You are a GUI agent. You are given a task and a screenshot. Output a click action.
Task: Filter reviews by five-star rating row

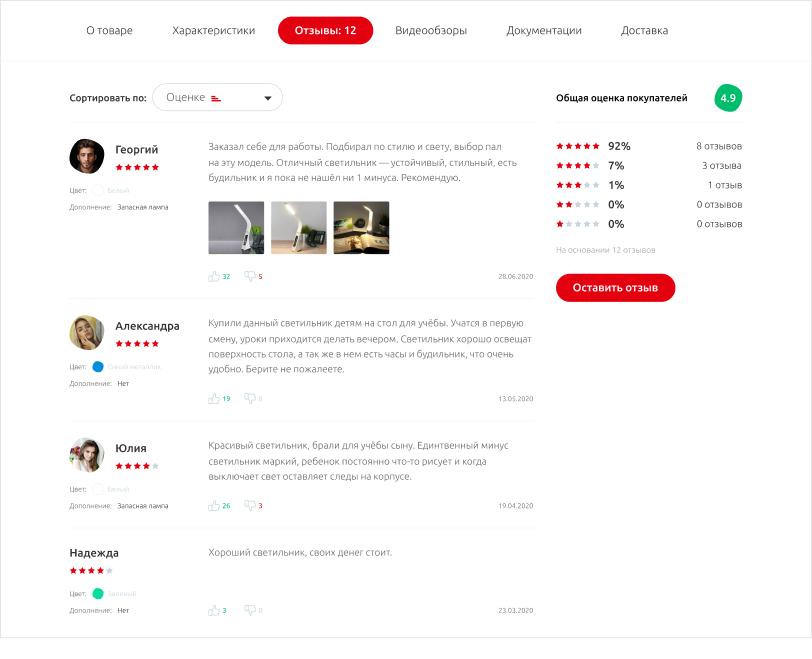648,146
